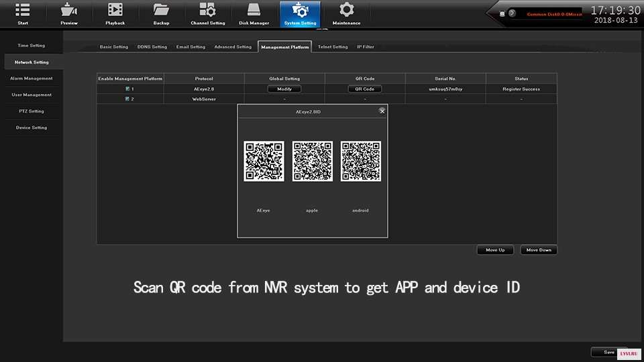Click the apple QR code image
Image resolution: width=644 pixels, height=362 pixels.
tap(313, 161)
